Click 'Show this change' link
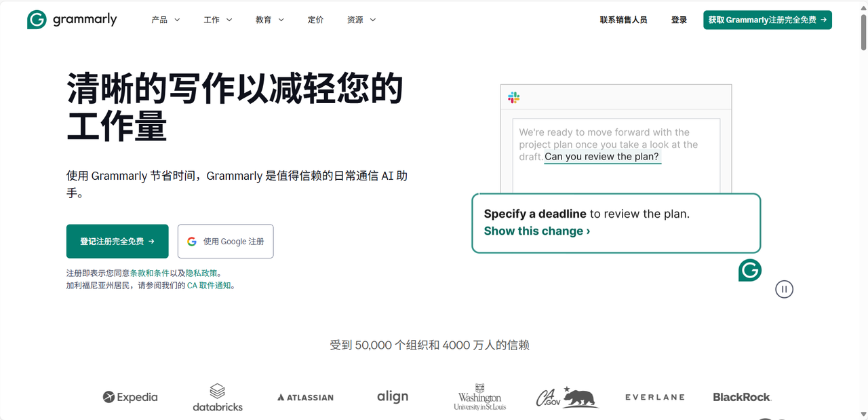 (x=537, y=231)
